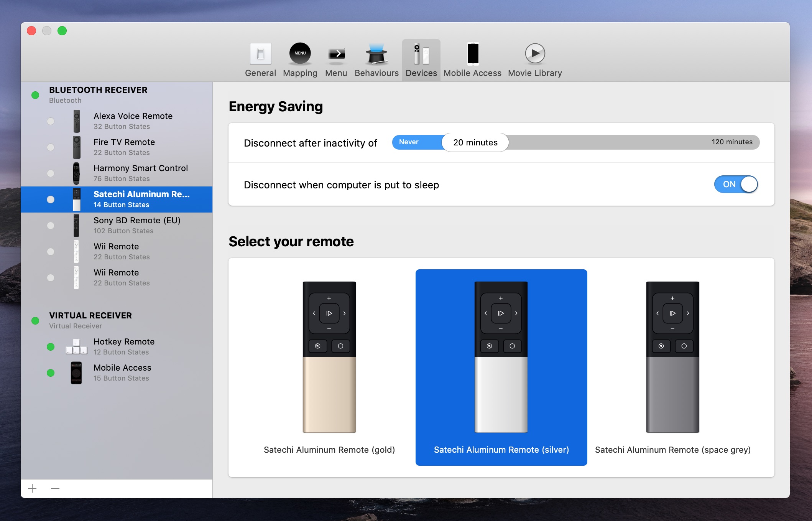Select the Fire TV Remote row
The width and height of the screenshot is (812, 521).
pos(117,147)
